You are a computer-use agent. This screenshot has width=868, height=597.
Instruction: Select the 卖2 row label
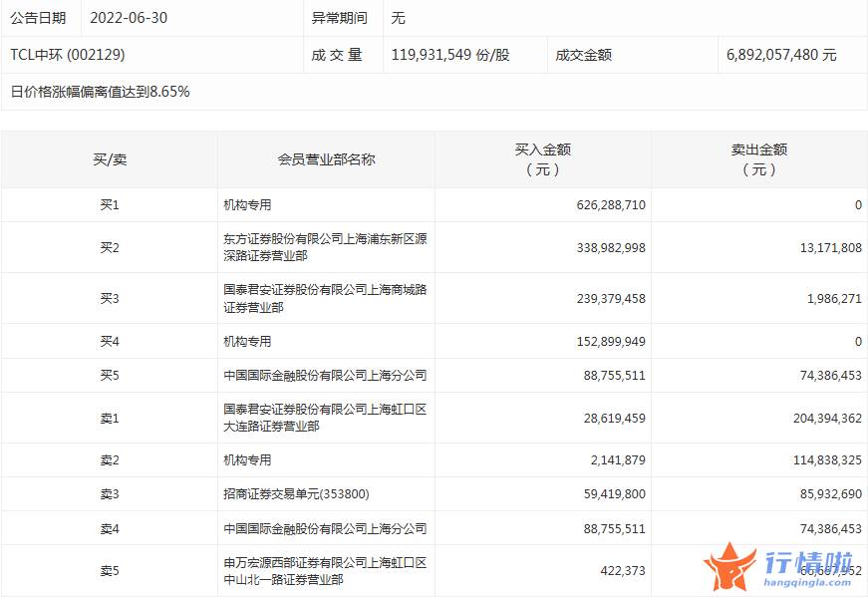110,459
